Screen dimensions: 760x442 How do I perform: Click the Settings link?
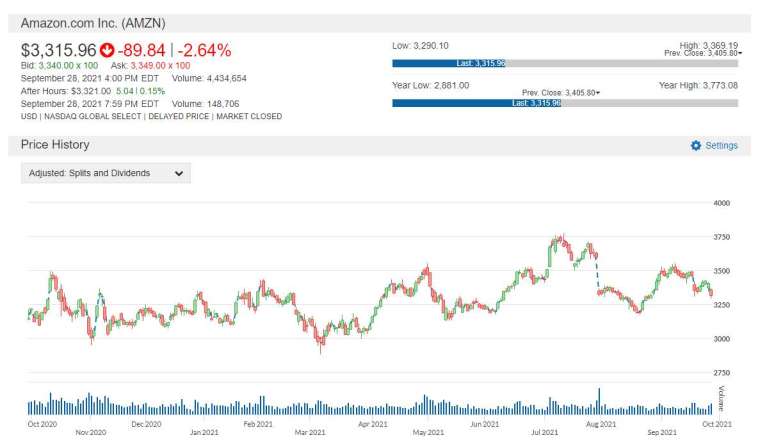click(x=721, y=145)
